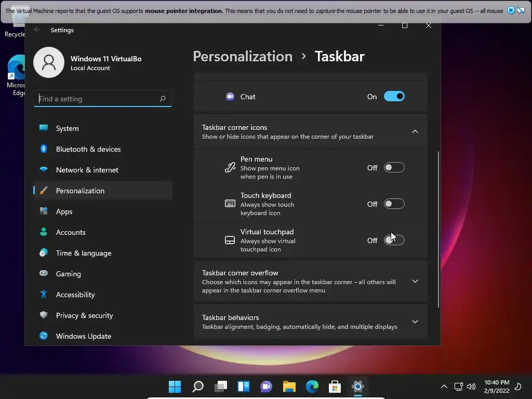The height and width of the screenshot is (399, 532).
Task: Click the Taskbar corner icons heading
Action: pos(234,127)
